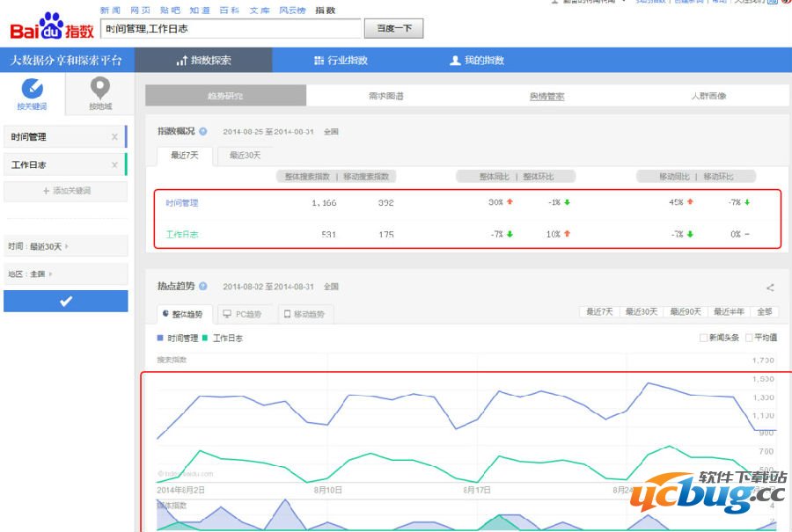
Task: Open the 行业指数 navigation tab
Action: coord(341,61)
